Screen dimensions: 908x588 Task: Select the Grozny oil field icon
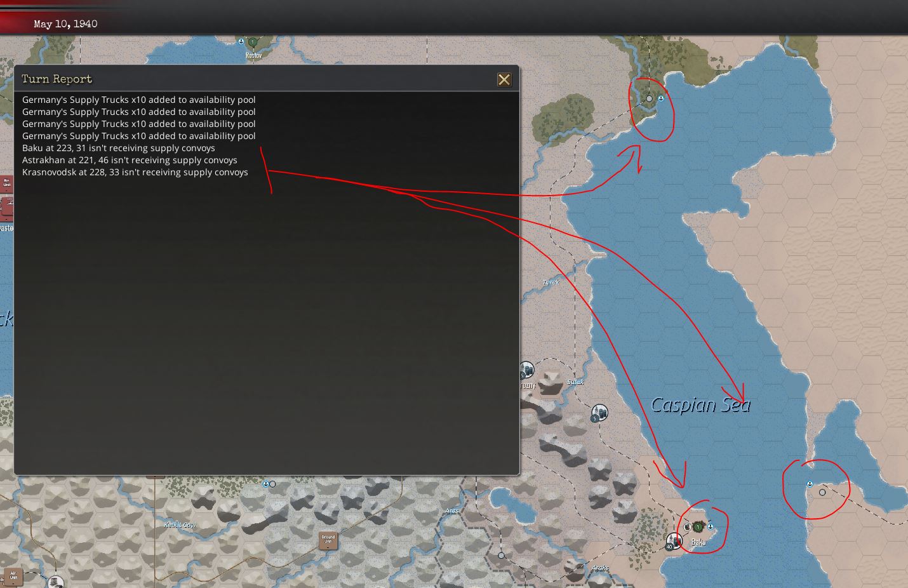[526, 369]
